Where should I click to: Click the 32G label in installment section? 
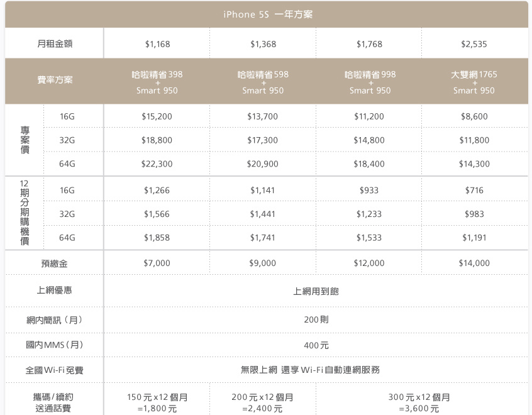coord(67,214)
